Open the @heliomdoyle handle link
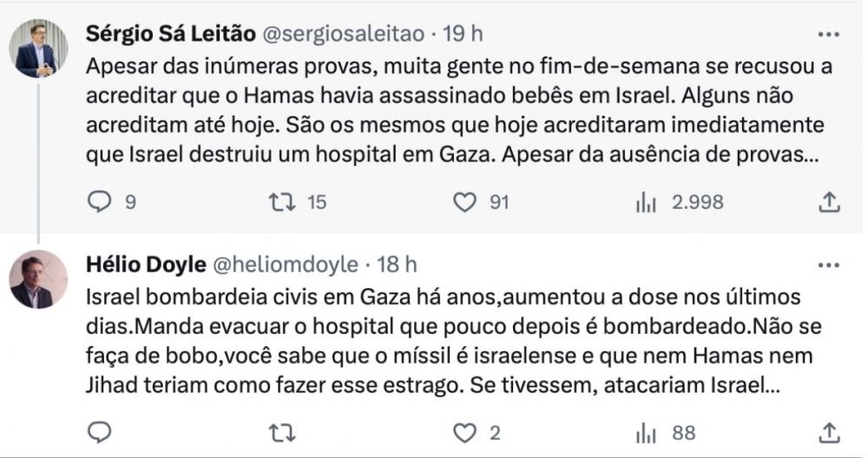The height and width of the screenshot is (458, 868). pyautogui.click(x=286, y=263)
